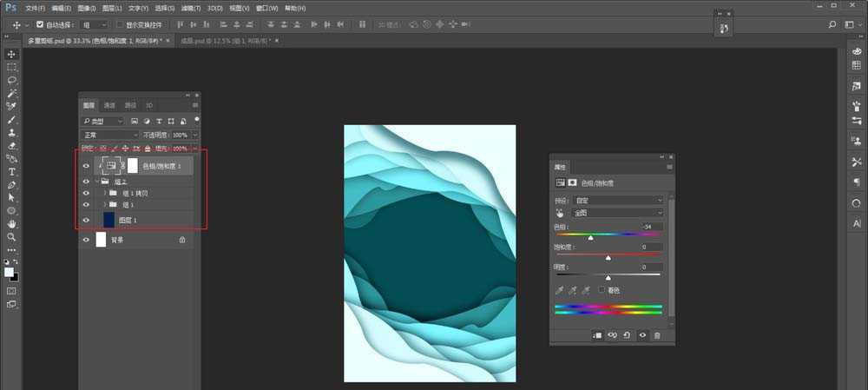Viewport: 868px width, 390px height.
Task: Click reset adjustment icon in Properties panel
Action: [627, 335]
